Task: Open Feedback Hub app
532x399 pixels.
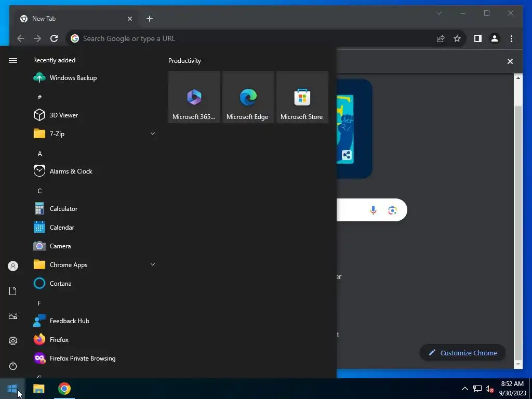Action: tap(95, 321)
